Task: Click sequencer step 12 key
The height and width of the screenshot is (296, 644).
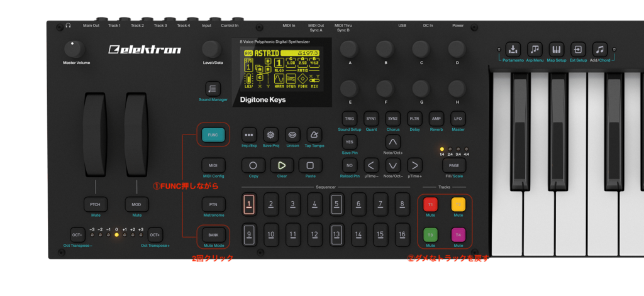Action: point(314,235)
